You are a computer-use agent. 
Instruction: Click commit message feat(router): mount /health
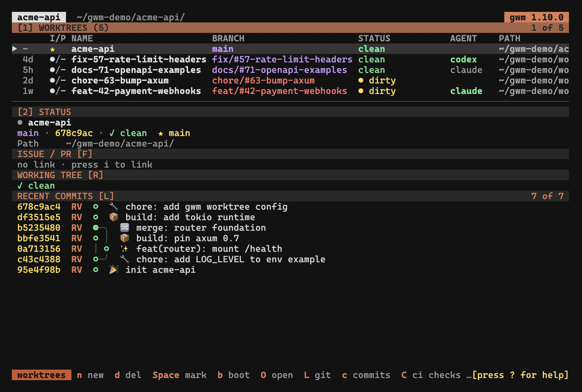[x=209, y=249]
